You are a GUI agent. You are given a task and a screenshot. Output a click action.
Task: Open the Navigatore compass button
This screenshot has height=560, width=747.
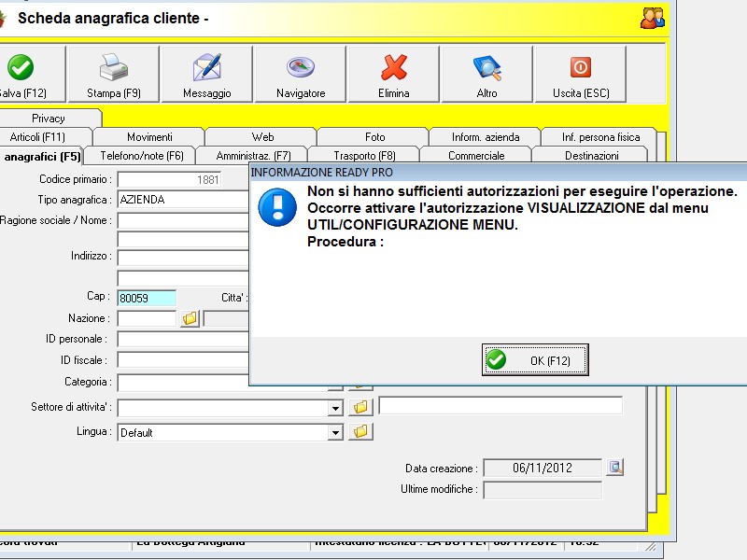300,74
